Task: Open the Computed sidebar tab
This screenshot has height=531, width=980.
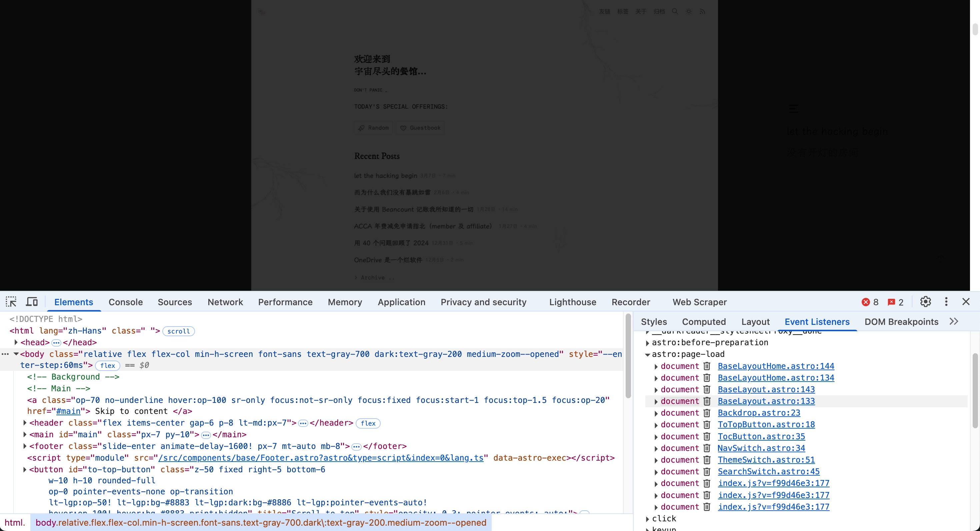Action: (704, 322)
